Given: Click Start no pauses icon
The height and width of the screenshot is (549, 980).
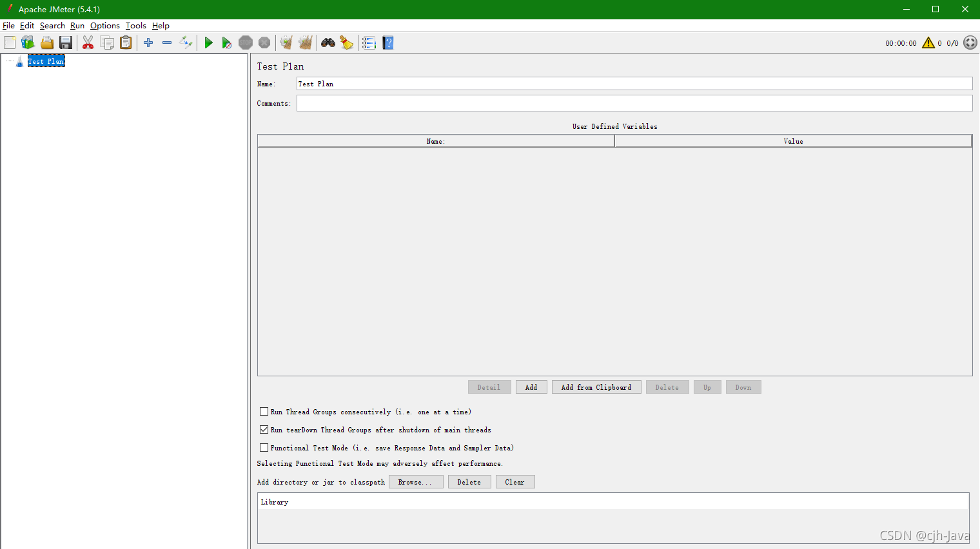Looking at the screenshot, I should 226,43.
